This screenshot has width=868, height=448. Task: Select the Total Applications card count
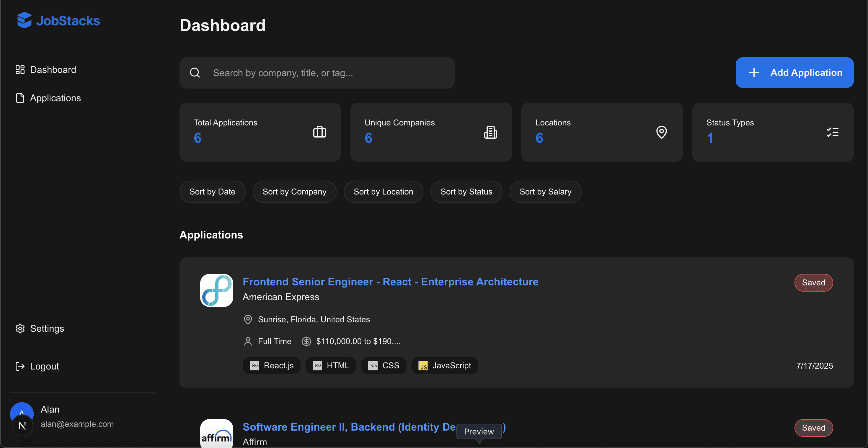coord(198,138)
